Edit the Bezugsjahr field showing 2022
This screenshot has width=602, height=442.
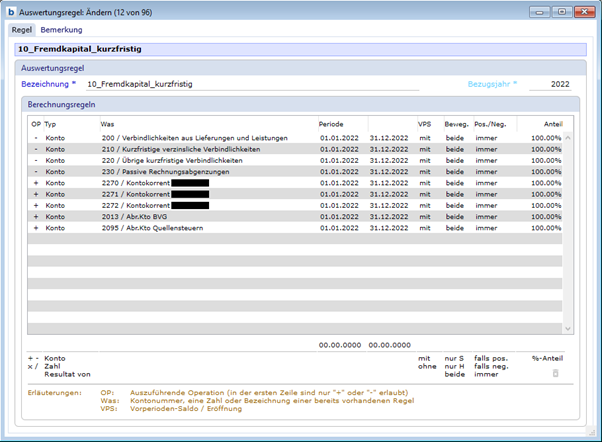pyautogui.click(x=550, y=85)
